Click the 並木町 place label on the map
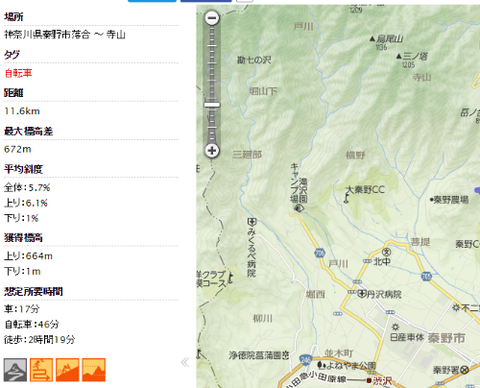Screen dimensions: 480x388 [339, 353]
